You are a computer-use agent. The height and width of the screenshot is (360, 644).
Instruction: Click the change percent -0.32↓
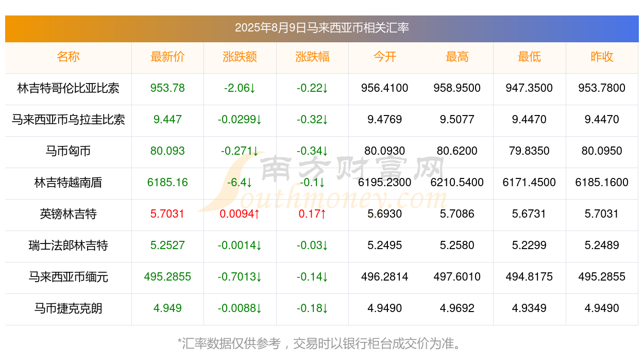[312, 120]
